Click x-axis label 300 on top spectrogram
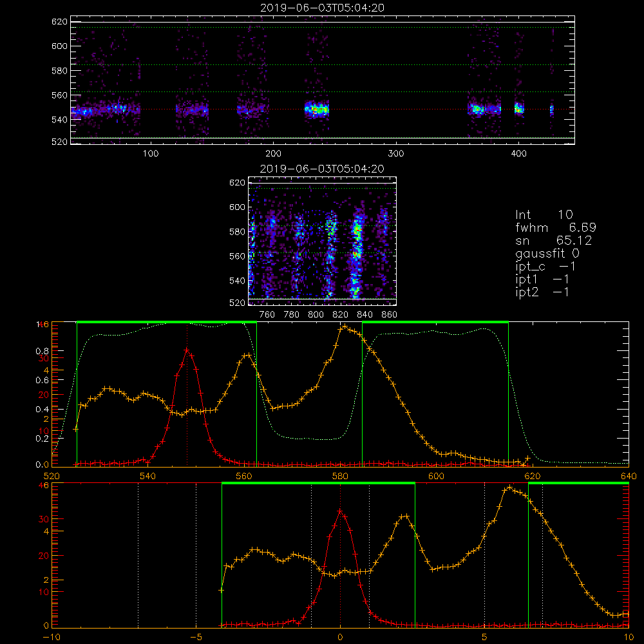 [396, 154]
